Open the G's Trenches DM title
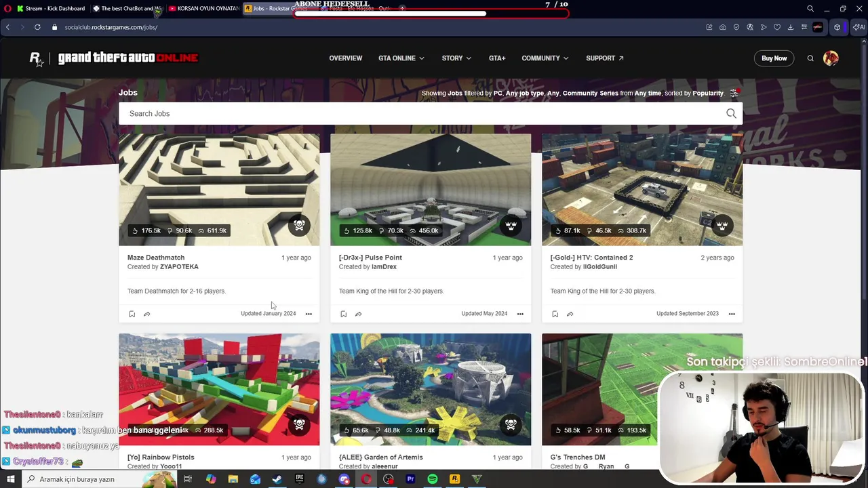This screenshot has height=488, width=868. point(578,457)
